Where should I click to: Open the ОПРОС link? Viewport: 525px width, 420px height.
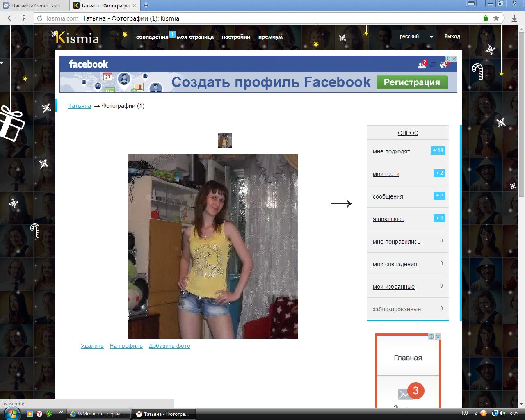[408, 133]
